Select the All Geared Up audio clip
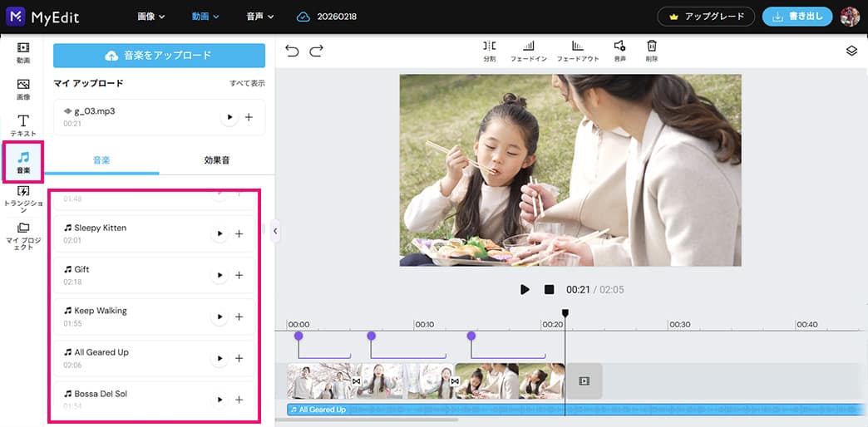Image resolution: width=868 pixels, height=427 pixels. click(577, 410)
